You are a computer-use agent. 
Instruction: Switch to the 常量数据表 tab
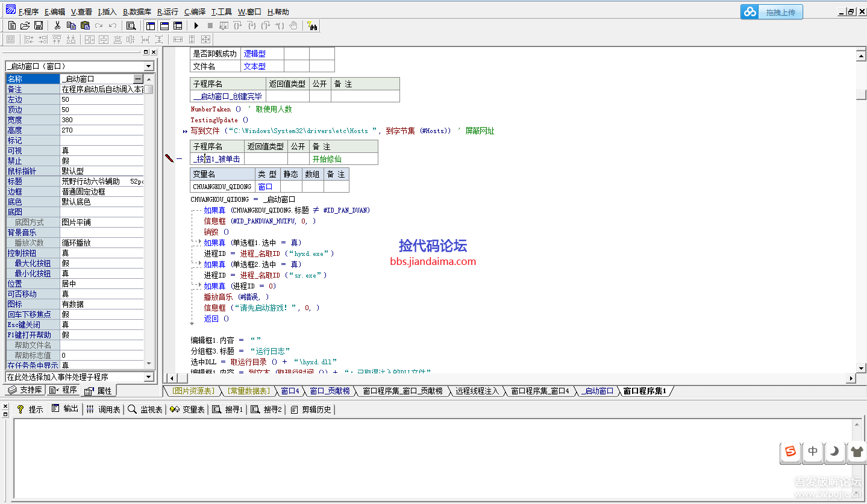(248, 391)
